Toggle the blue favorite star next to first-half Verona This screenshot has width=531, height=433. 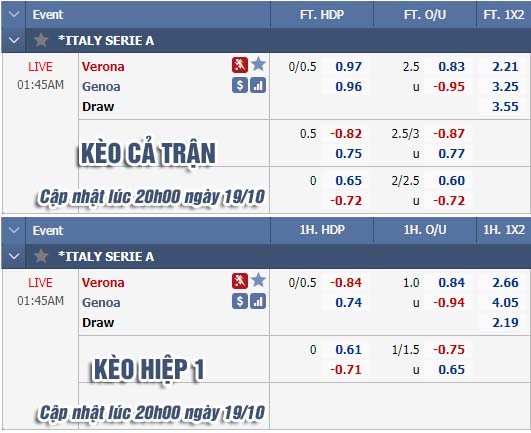coord(258,280)
